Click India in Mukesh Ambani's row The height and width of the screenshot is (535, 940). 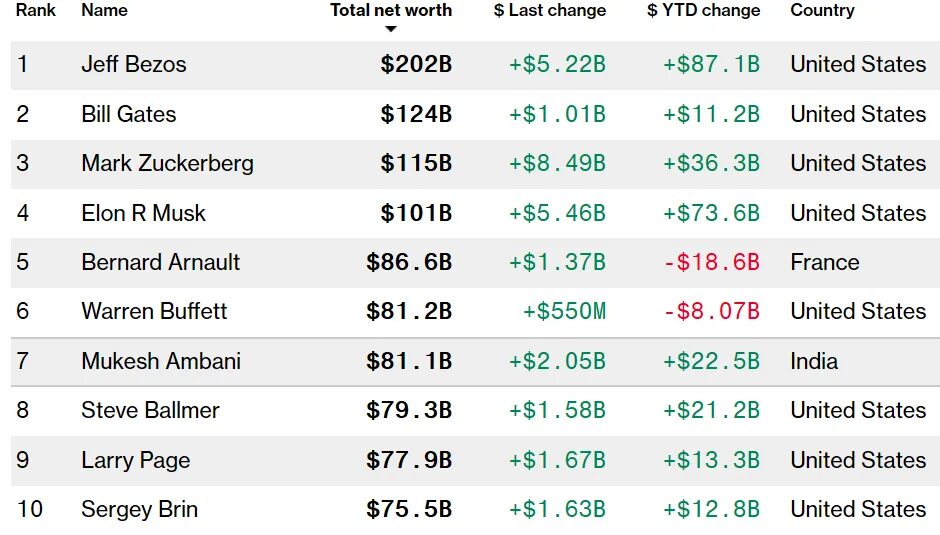click(814, 361)
